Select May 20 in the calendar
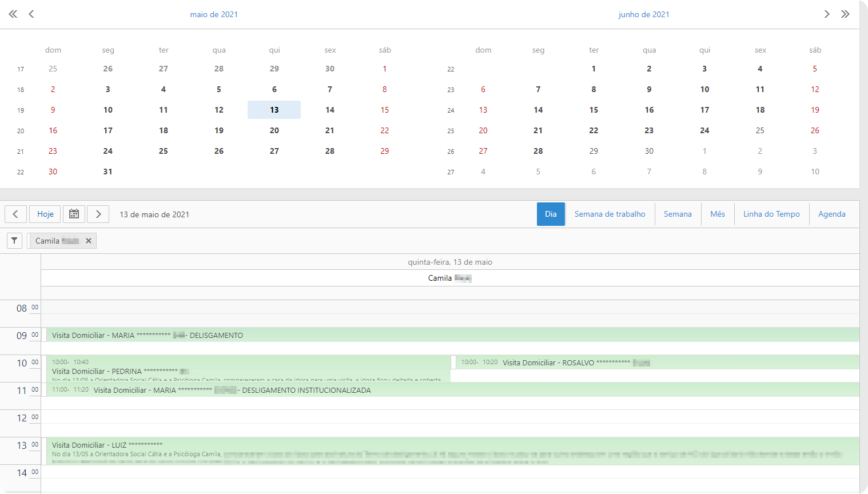Viewport: 868px width, 494px height. 274,130
